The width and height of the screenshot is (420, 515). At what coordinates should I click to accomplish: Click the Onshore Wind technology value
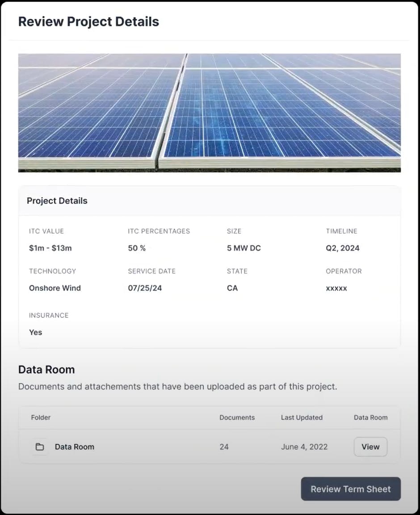[x=55, y=288]
